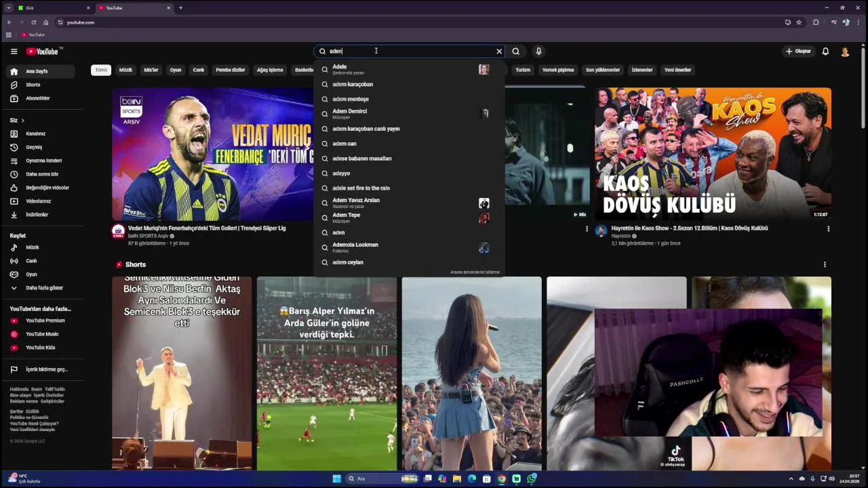Bookmark this page with the star

point(799,22)
